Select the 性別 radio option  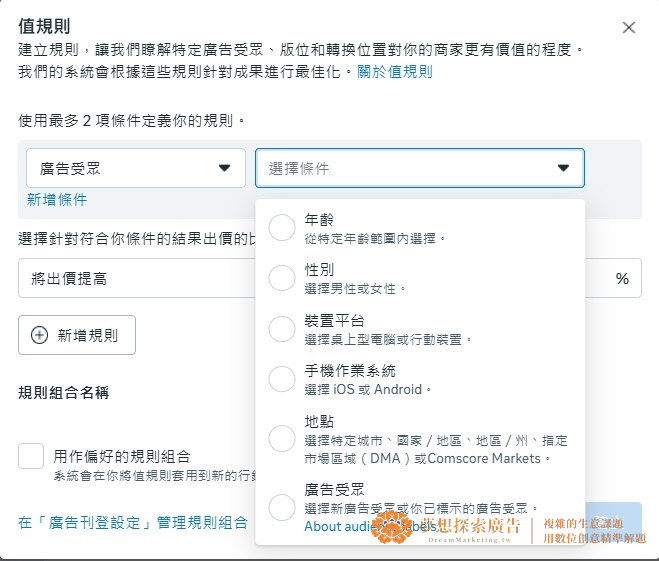282,278
